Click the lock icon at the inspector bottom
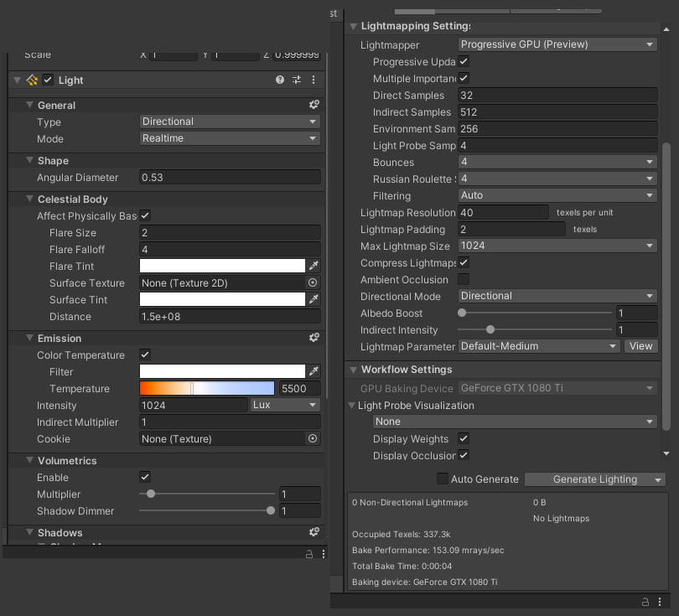The width and height of the screenshot is (679, 616). coord(309,554)
